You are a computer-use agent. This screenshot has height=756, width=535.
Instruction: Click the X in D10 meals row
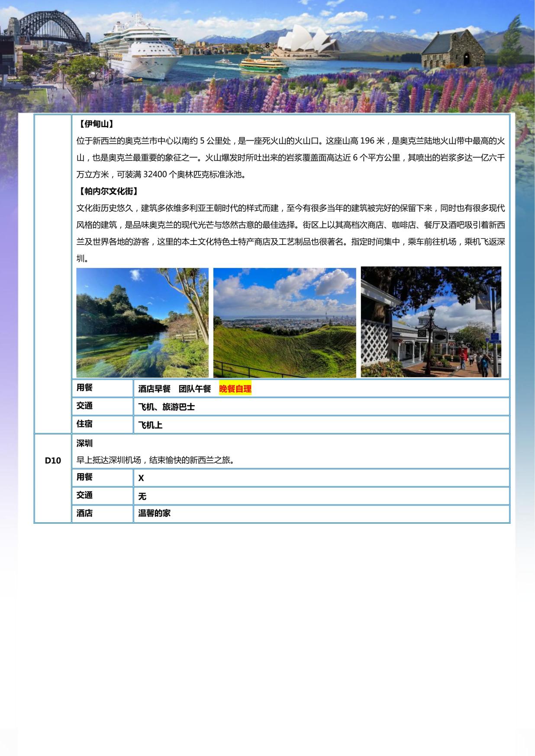click(141, 478)
